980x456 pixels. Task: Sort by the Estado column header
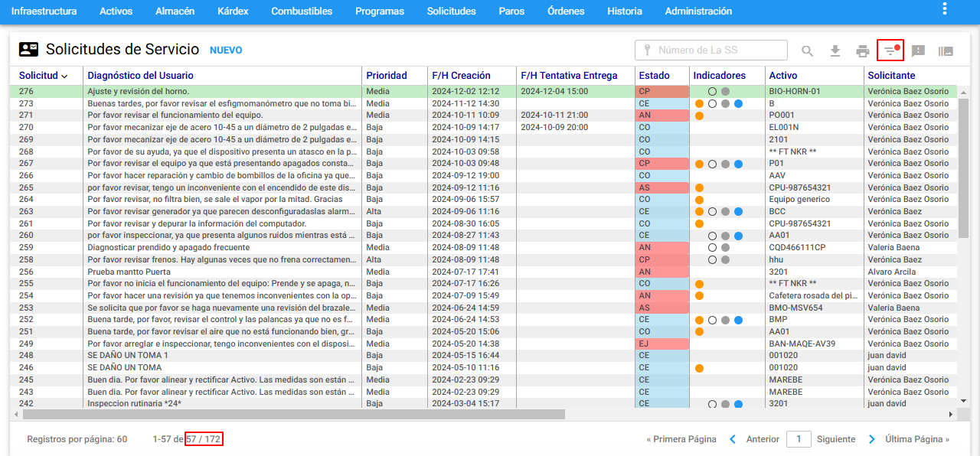[654, 76]
